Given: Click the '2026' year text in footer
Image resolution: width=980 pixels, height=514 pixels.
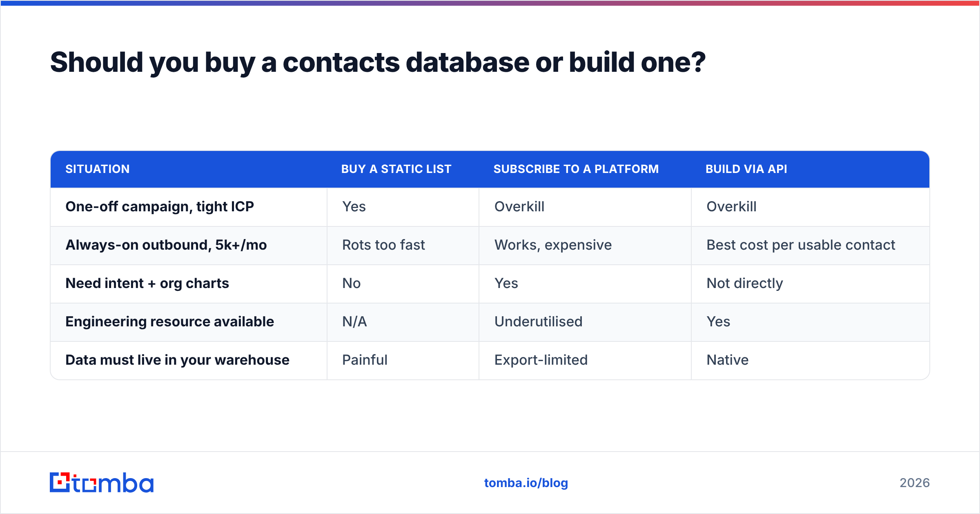Looking at the screenshot, I should (x=915, y=483).
